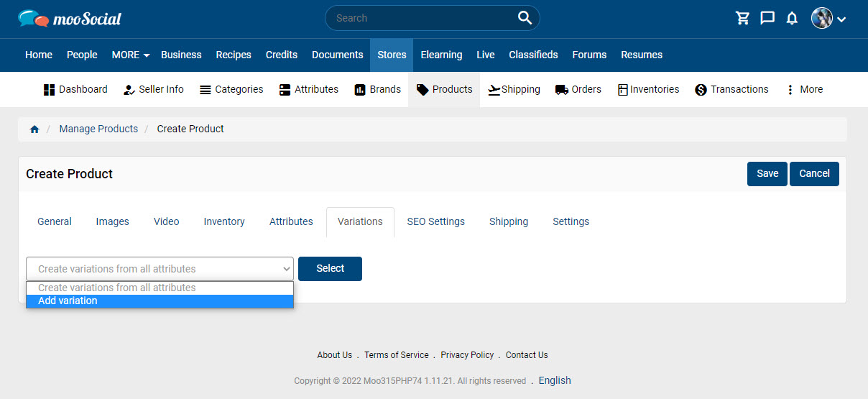
Task: Click the Save button
Action: 767,173
